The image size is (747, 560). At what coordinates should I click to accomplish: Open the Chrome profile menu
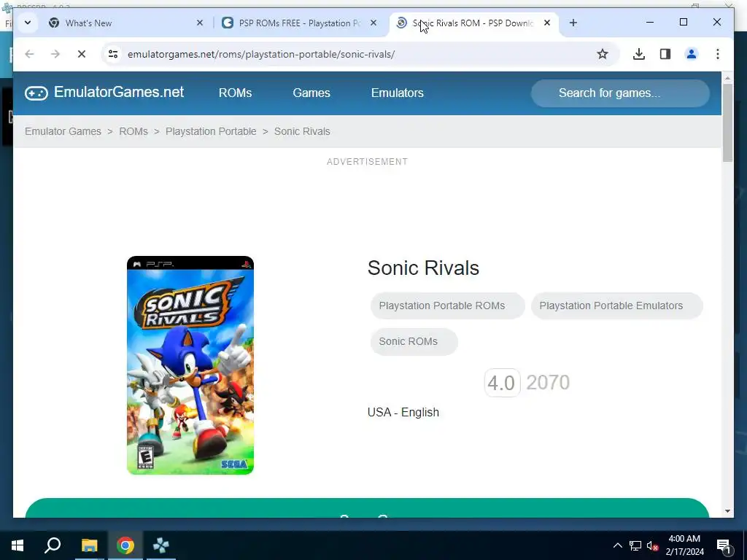pos(692,54)
